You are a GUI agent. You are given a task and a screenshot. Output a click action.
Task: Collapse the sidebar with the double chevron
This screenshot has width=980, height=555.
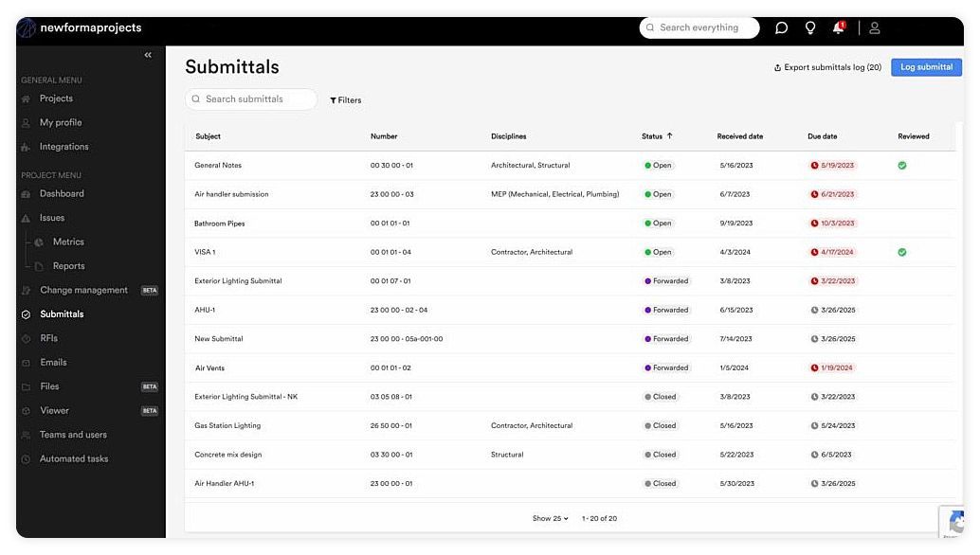click(x=148, y=55)
